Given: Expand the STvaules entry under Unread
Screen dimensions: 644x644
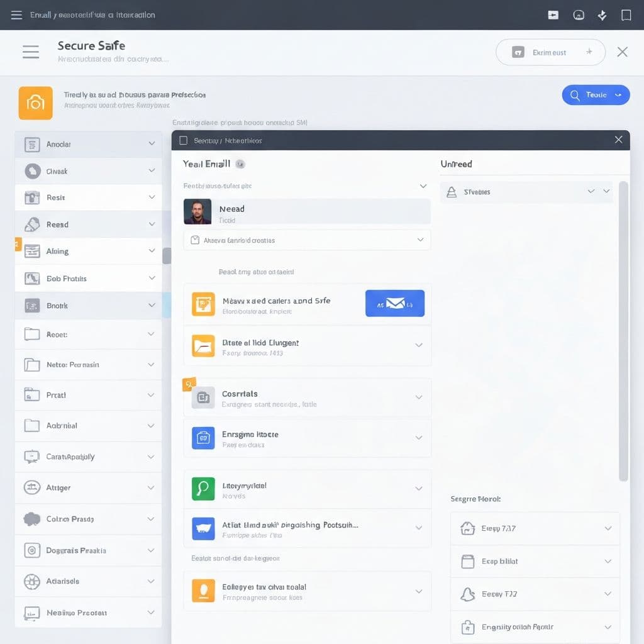Looking at the screenshot, I should (x=590, y=191).
